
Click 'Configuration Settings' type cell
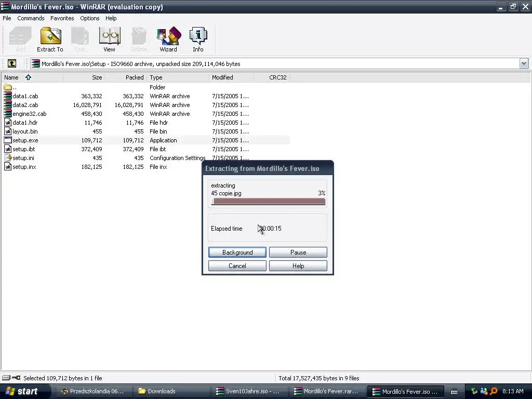pyautogui.click(x=178, y=158)
